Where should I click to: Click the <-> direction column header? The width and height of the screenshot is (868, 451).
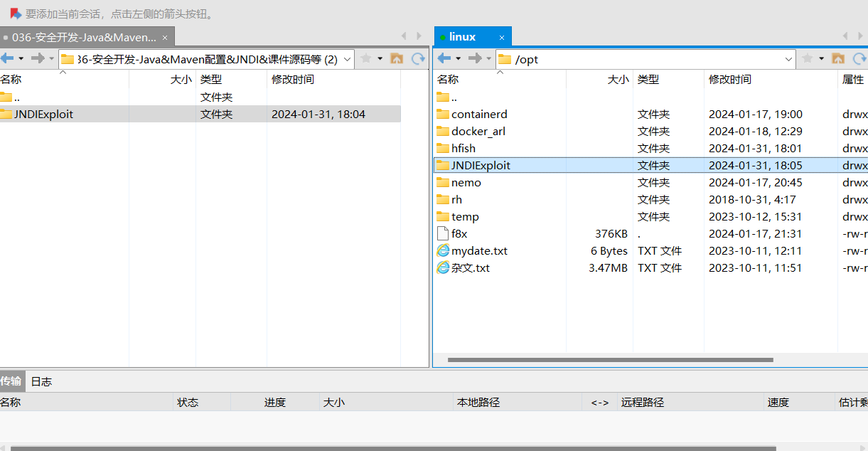599,402
